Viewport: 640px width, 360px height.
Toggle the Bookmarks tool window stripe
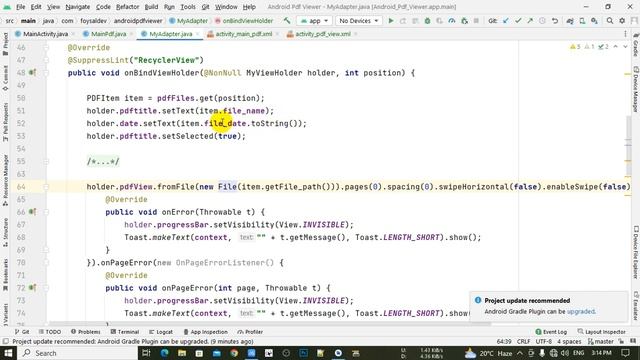coord(5,275)
